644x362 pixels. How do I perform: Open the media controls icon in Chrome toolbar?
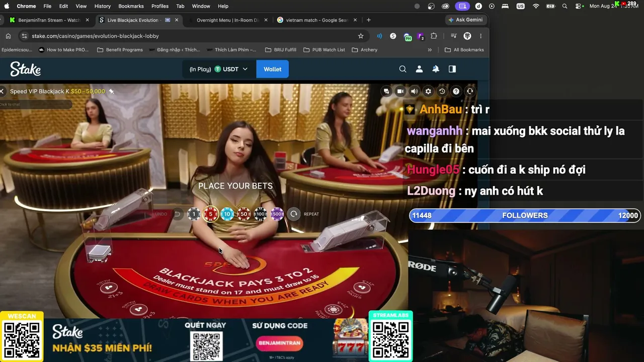tap(453, 36)
